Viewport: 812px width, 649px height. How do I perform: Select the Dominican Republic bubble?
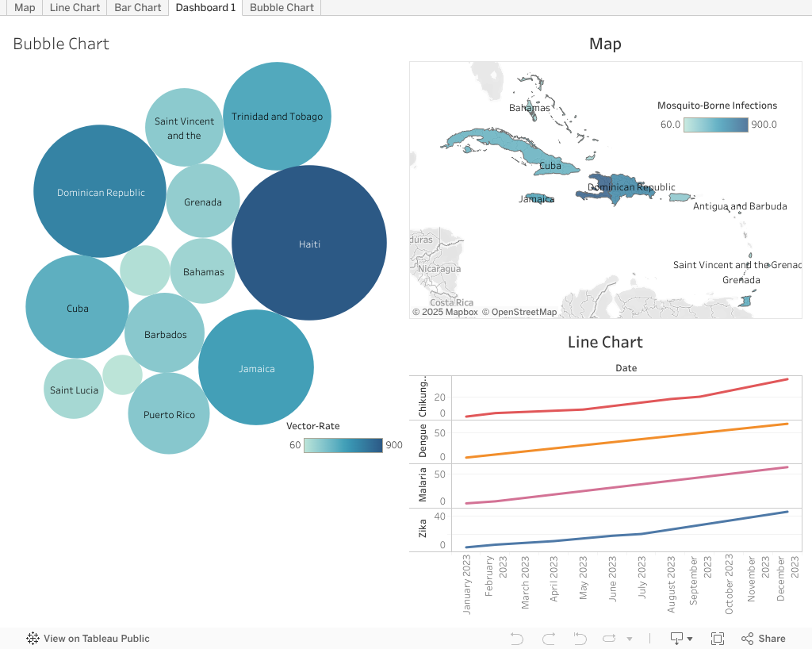pos(100,191)
